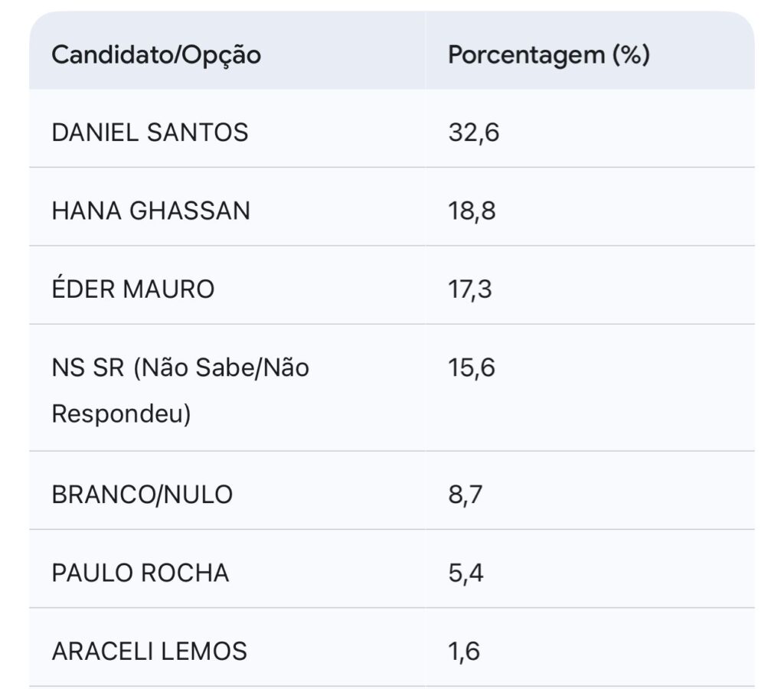Click the 5,4 percentage value
This screenshot has width=784, height=689.
click(466, 573)
